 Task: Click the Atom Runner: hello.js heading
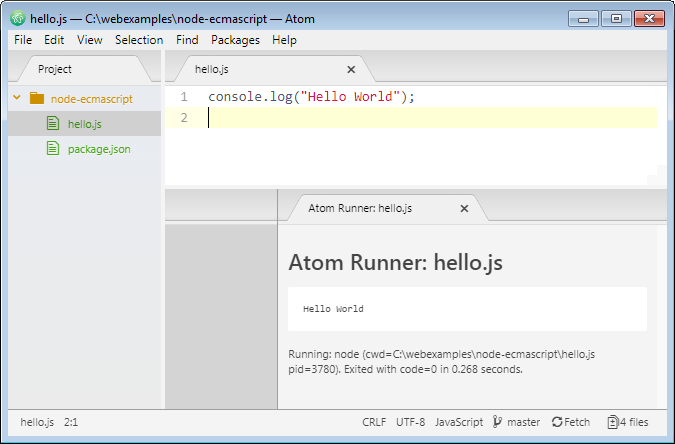pyautogui.click(x=395, y=262)
